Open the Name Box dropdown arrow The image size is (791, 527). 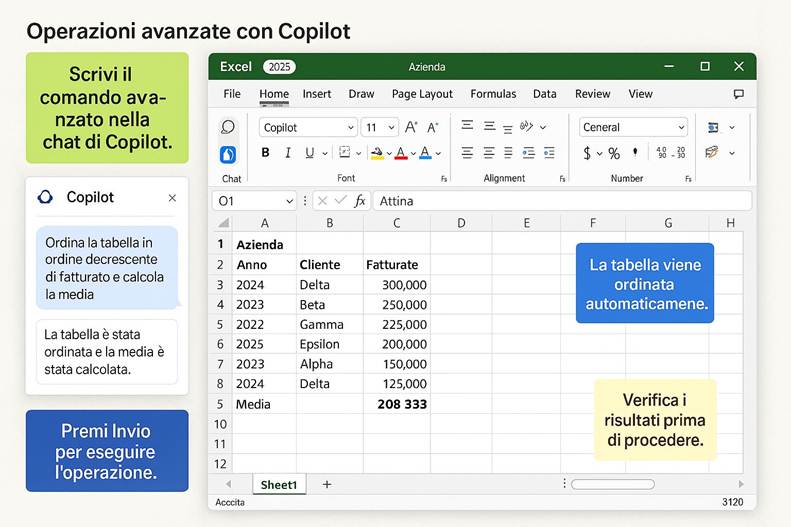tap(289, 201)
